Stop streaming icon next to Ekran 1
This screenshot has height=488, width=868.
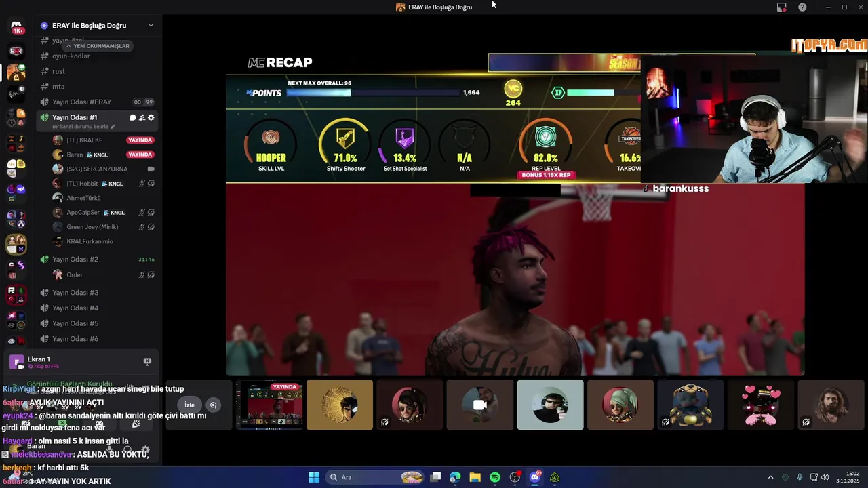147,362
